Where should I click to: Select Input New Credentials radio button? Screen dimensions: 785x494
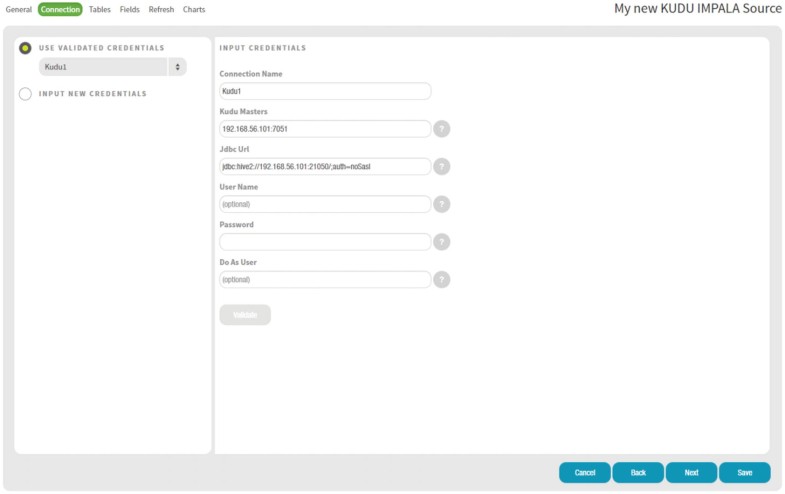click(x=25, y=94)
